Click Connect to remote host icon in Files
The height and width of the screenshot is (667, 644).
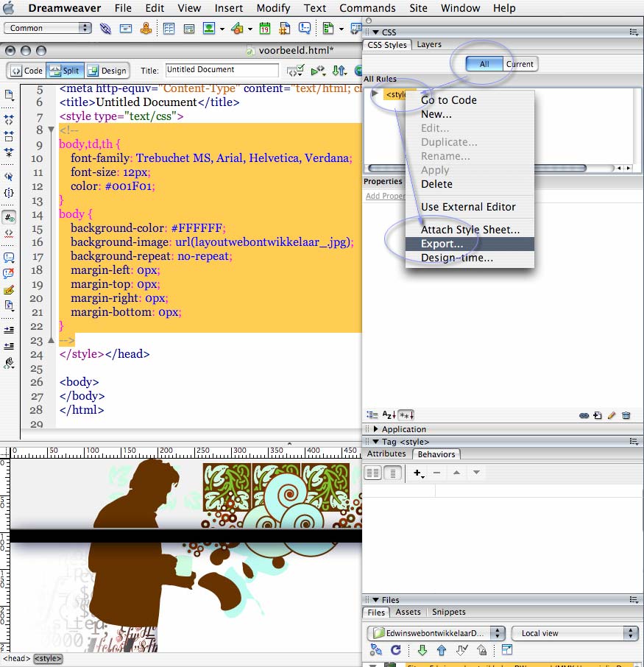click(x=376, y=649)
